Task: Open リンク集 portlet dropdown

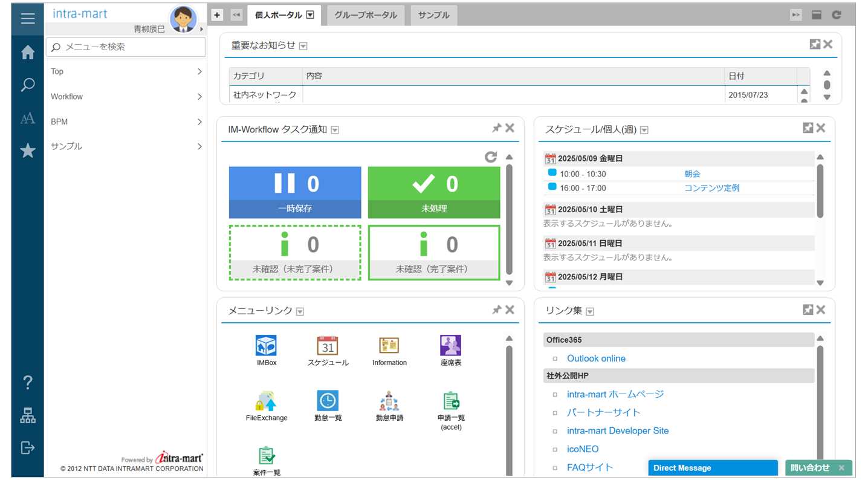Action: point(590,312)
